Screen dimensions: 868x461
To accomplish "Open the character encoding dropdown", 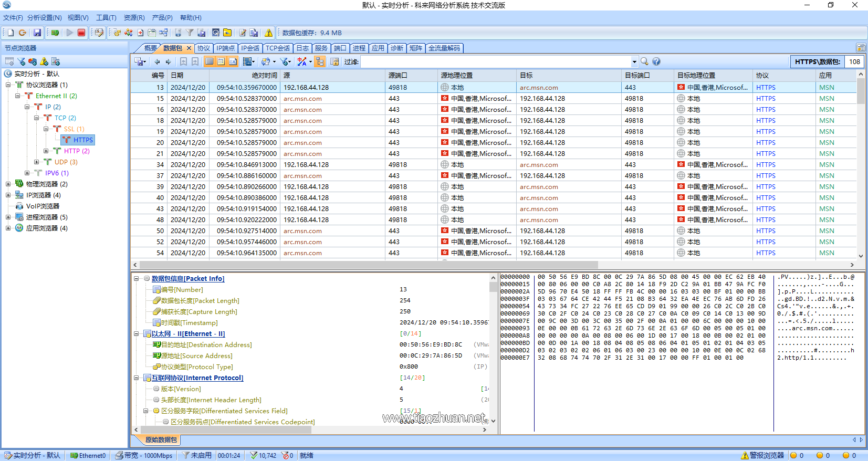I will tap(305, 61).
